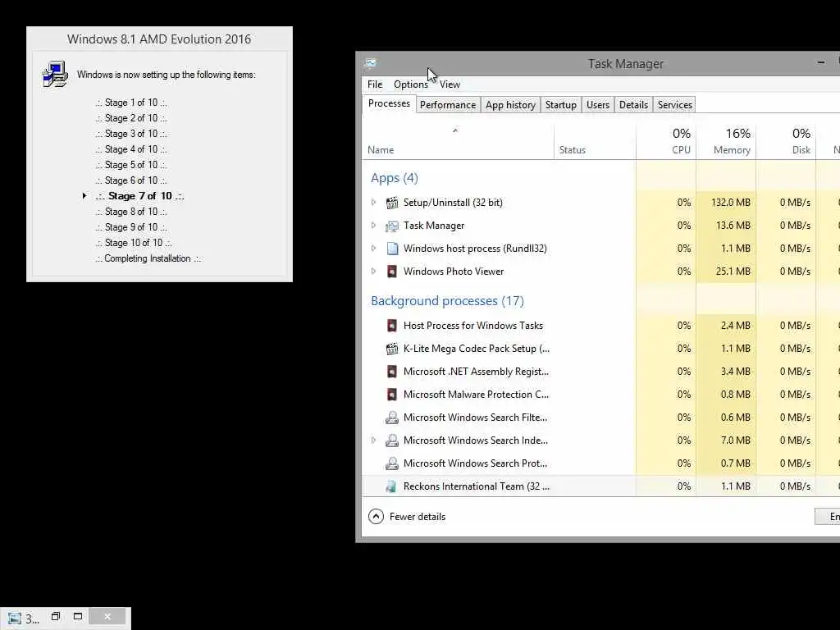Screen dimensions: 840x630
Task: Click Stage 1 of 10 in installer
Action: pyautogui.click(x=131, y=103)
